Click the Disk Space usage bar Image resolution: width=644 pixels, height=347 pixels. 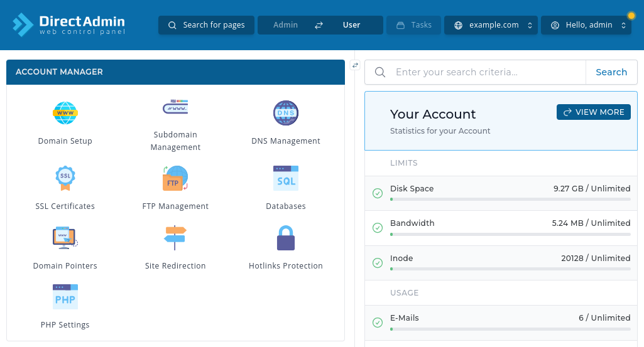[x=510, y=199]
